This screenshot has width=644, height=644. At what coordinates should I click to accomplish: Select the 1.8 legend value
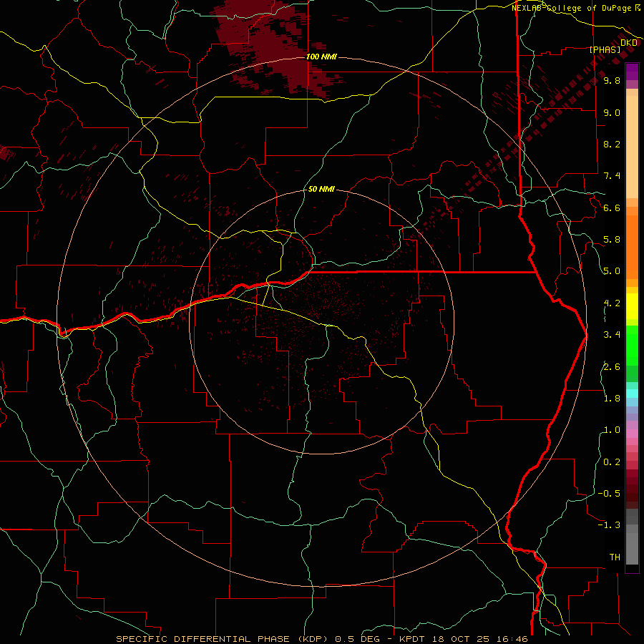click(x=612, y=399)
